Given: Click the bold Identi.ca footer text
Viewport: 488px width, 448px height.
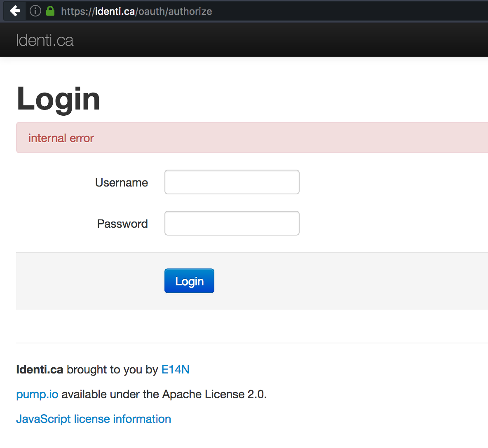Looking at the screenshot, I should pos(40,370).
